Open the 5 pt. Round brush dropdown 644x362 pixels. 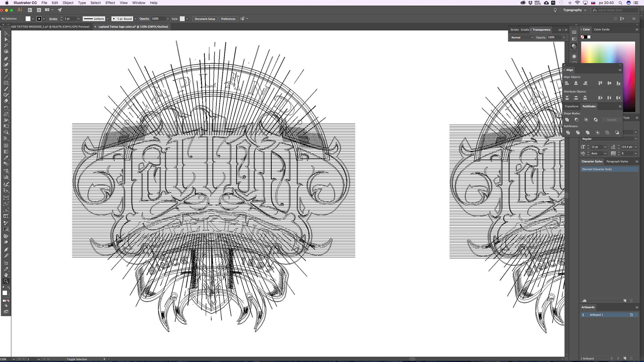coord(135,19)
